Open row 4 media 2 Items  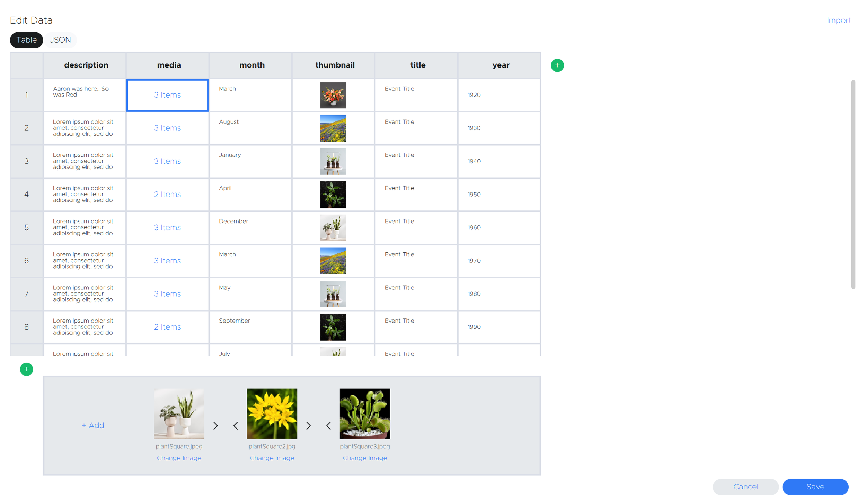167,194
